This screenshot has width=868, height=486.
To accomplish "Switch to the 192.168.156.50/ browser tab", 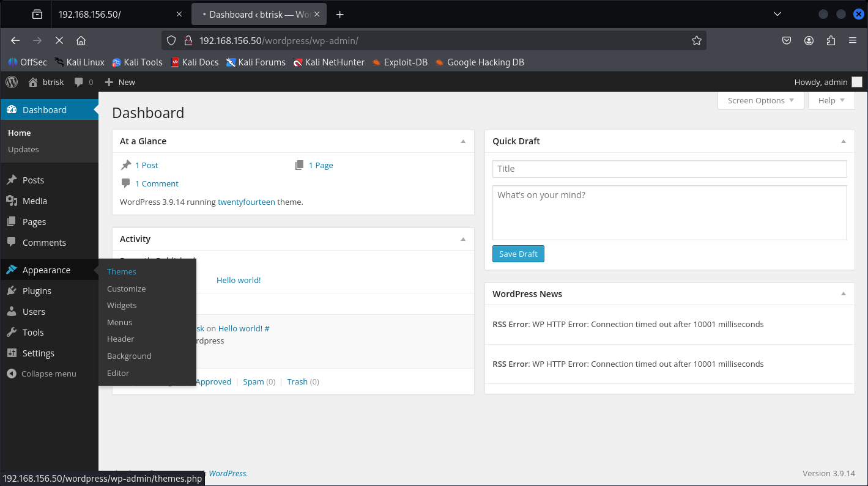I will [120, 14].
